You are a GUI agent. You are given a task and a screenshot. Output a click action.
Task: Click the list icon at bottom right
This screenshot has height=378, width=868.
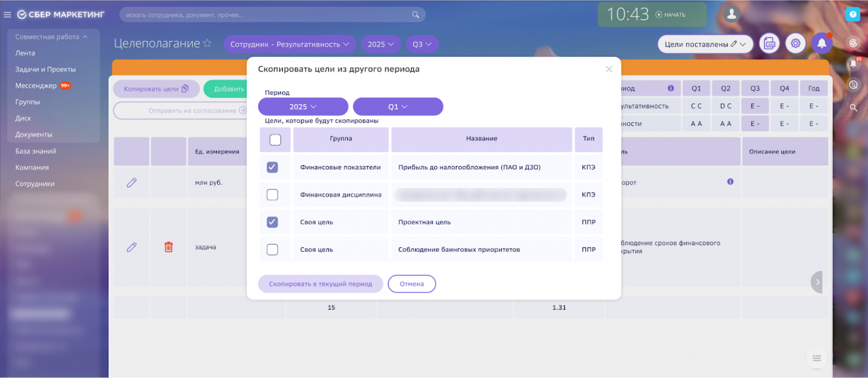[x=817, y=358]
